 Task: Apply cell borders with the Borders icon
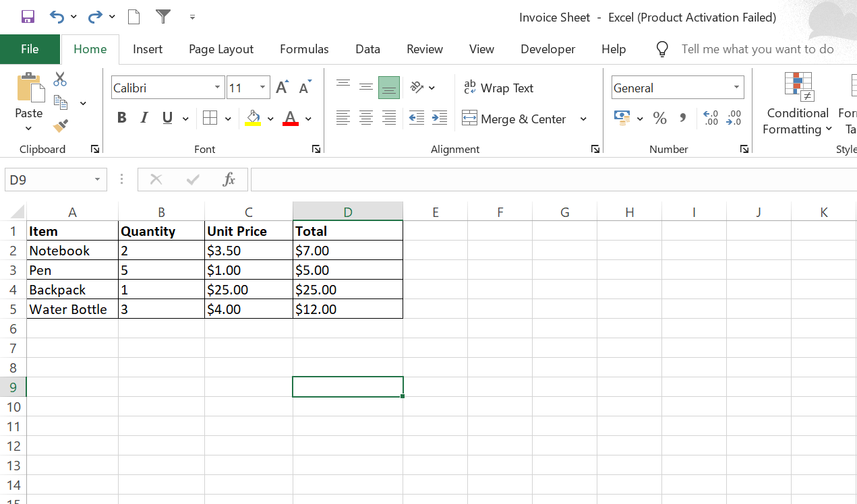(x=210, y=119)
